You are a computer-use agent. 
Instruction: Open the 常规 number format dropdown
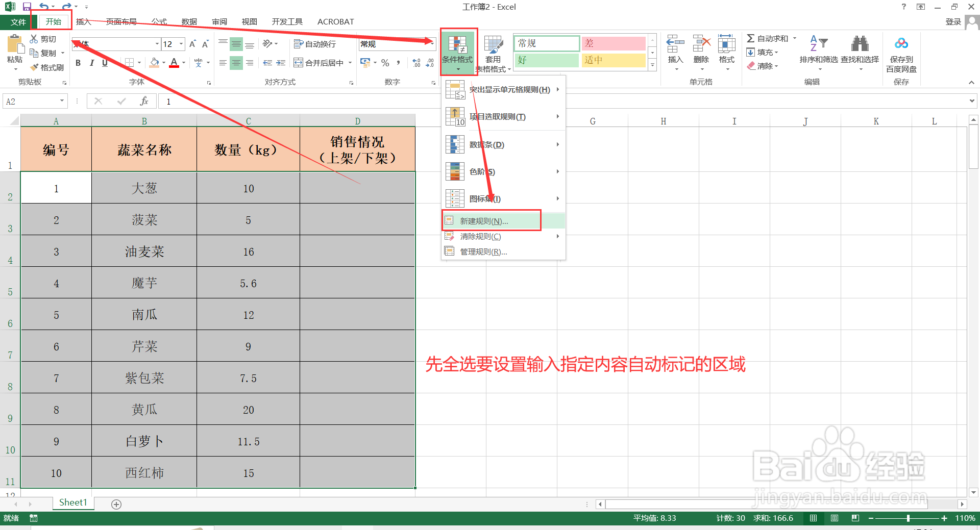(x=431, y=44)
